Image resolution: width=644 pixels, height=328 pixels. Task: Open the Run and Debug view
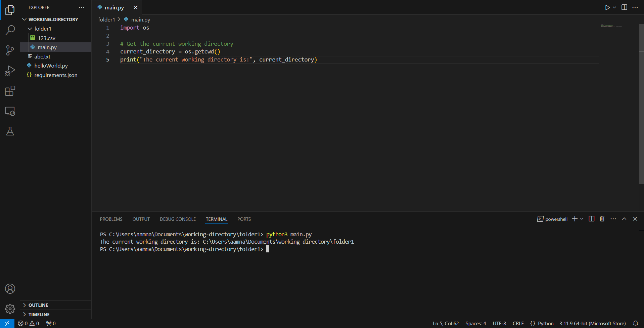click(x=10, y=71)
